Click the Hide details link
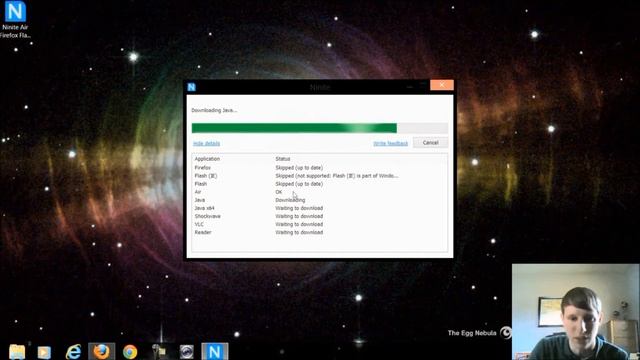The width and height of the screenshot is (640, 360). [207, 143]
